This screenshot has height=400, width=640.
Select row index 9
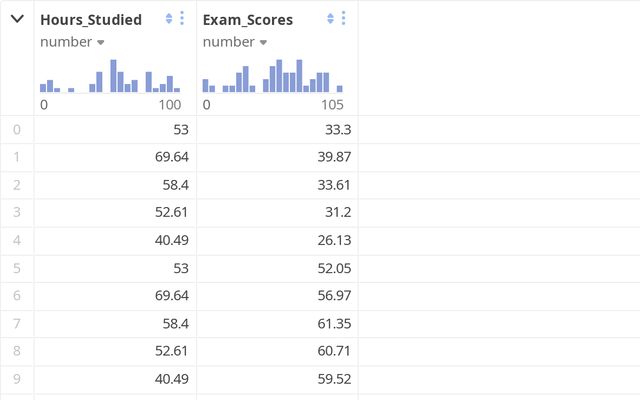tap(16, 380)
